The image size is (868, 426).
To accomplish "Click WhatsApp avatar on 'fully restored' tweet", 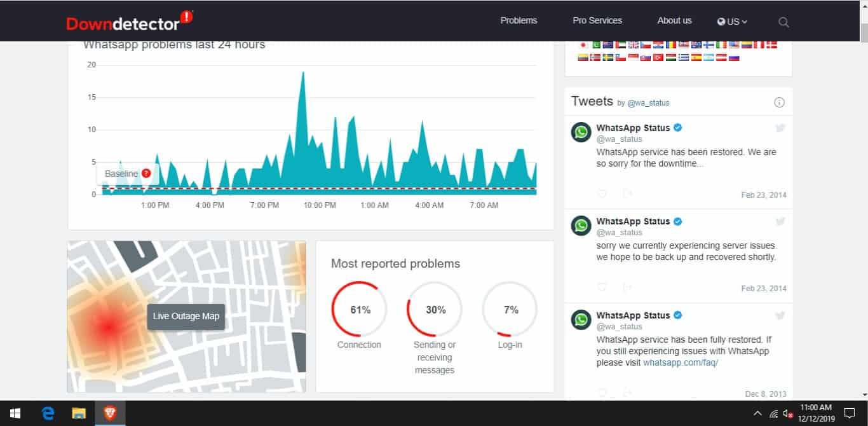I will (581, 319).
